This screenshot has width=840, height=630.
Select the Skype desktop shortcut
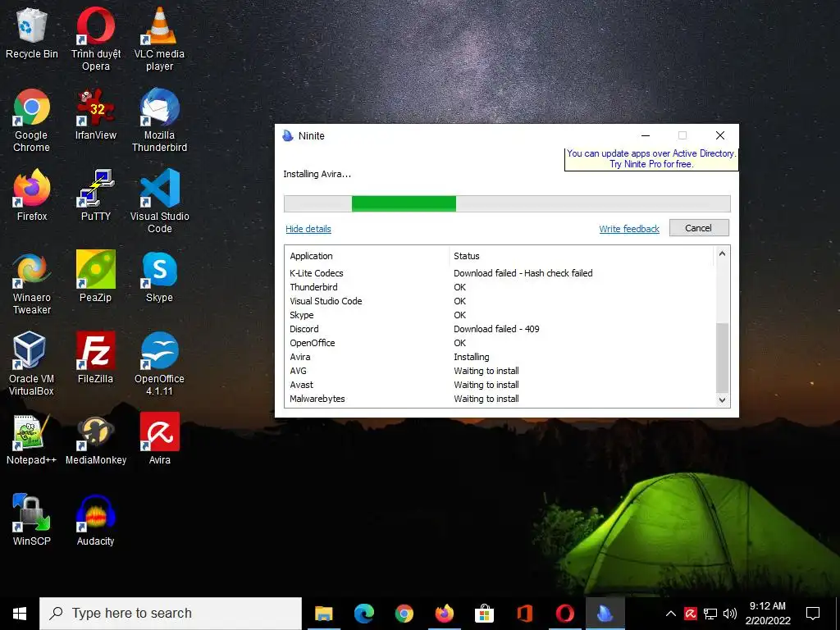[159, 276]
